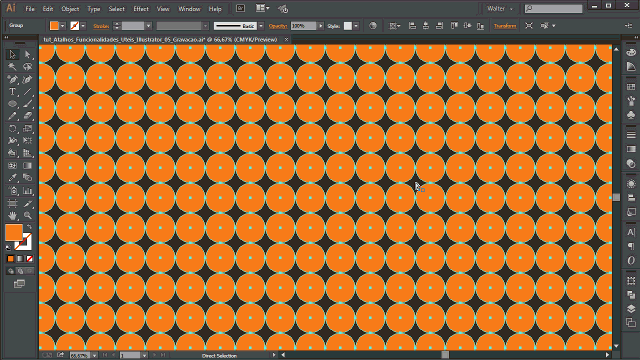The image size is (640, 360).
Task: Open the Character panel 'A' icon
Action: point(631,232)
